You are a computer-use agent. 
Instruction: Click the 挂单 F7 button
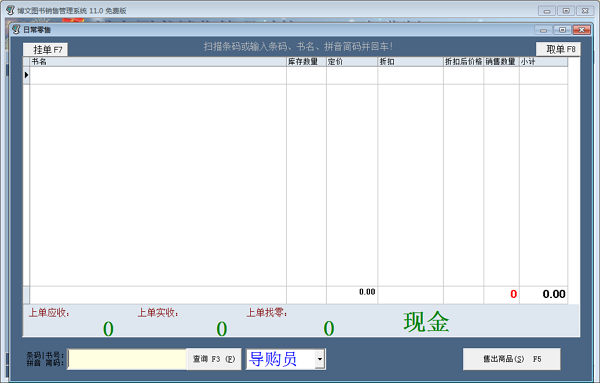click(46, 49)
